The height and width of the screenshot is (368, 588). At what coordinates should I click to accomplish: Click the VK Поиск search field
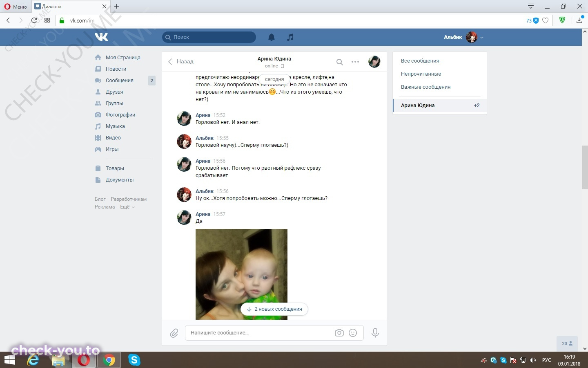pos(209,37)
